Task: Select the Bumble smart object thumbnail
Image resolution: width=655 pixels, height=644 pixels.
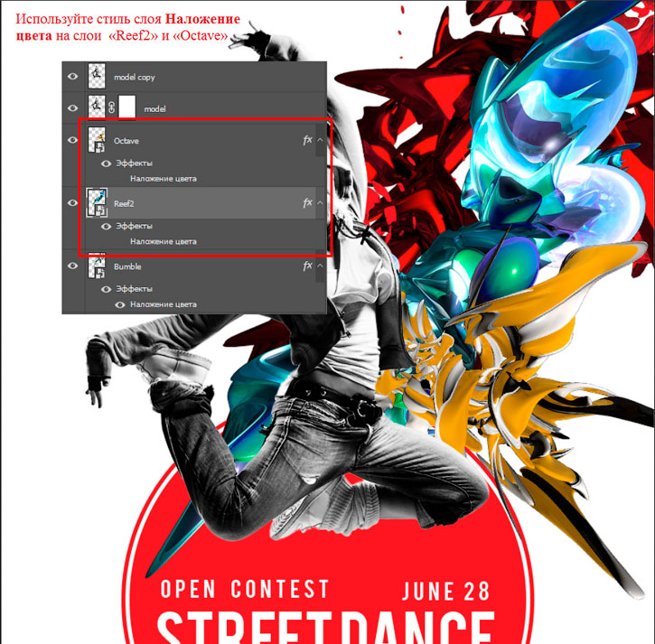Action: click(x=97, y=266)
